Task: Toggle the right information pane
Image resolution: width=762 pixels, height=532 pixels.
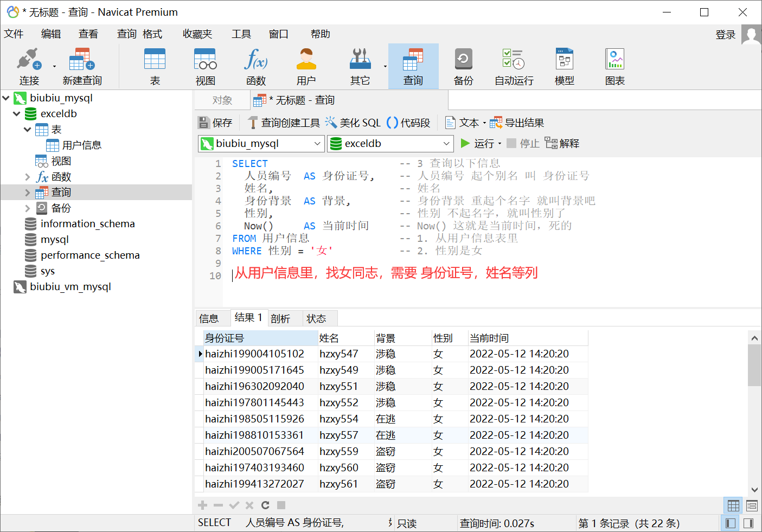Action: [748, 523]
